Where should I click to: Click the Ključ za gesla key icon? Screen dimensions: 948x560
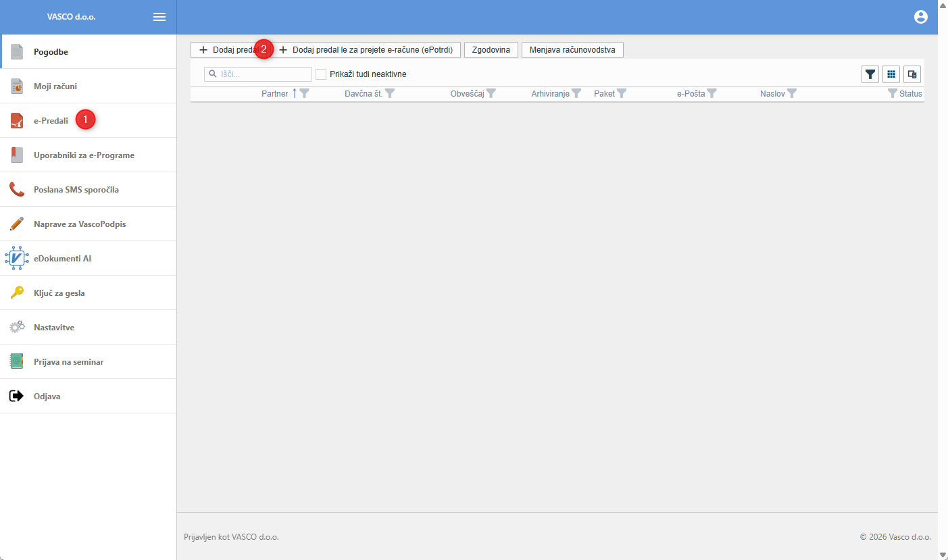coord(17,292)
